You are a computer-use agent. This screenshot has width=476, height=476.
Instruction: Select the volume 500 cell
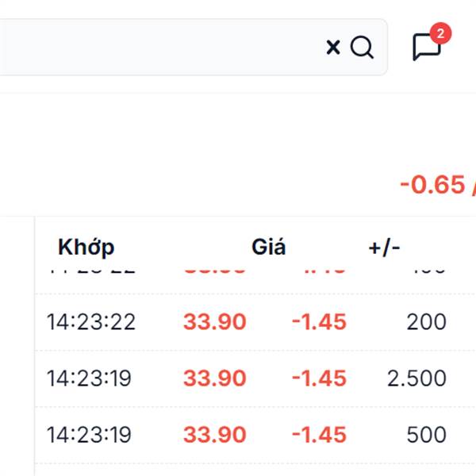pyautogui.click(x=427, y=435)
